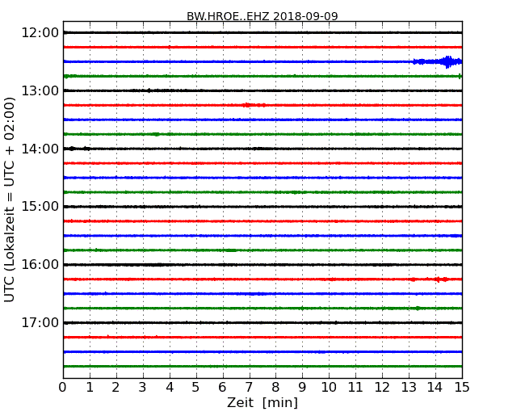The image size is (525, 420).
Task: Click x-axis tick label 10
Action: click(329, 388)
